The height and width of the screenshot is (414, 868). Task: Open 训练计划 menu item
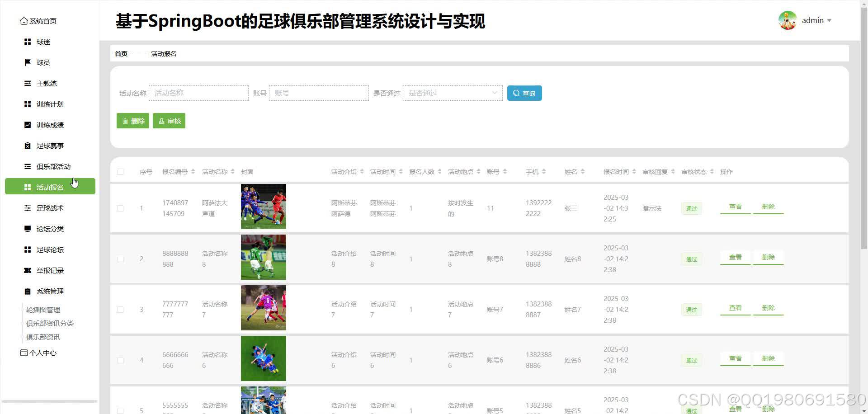tap(50, 104)
